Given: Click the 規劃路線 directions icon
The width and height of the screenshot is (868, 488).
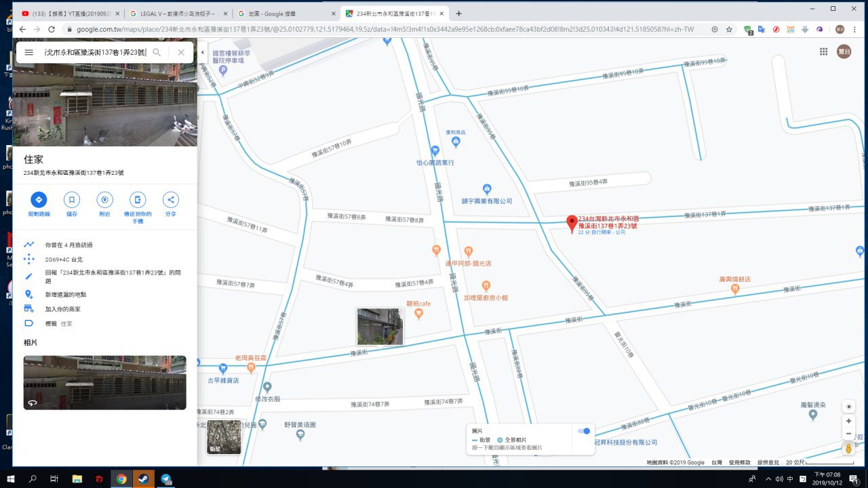Looking at the screenshot, I should (39, 200).
